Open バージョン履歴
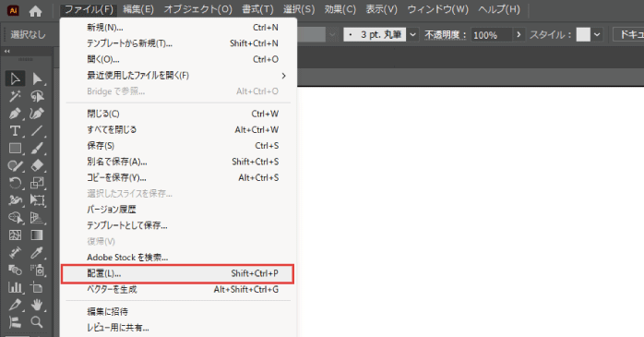This screenshot has height=337, width=644. tap(178, 210)
